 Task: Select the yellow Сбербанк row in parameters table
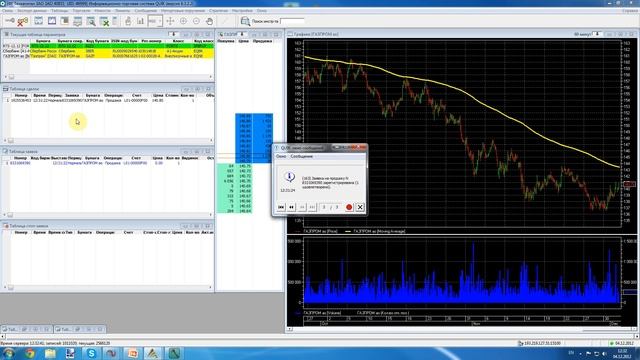pos(108,51)
